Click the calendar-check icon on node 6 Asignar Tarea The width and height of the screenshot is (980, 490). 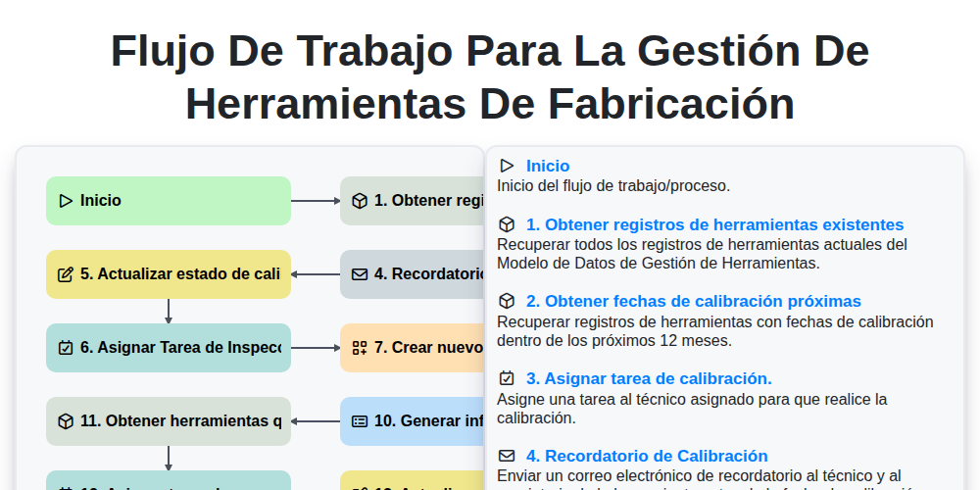pyautogui.click(x=66, y=348)
